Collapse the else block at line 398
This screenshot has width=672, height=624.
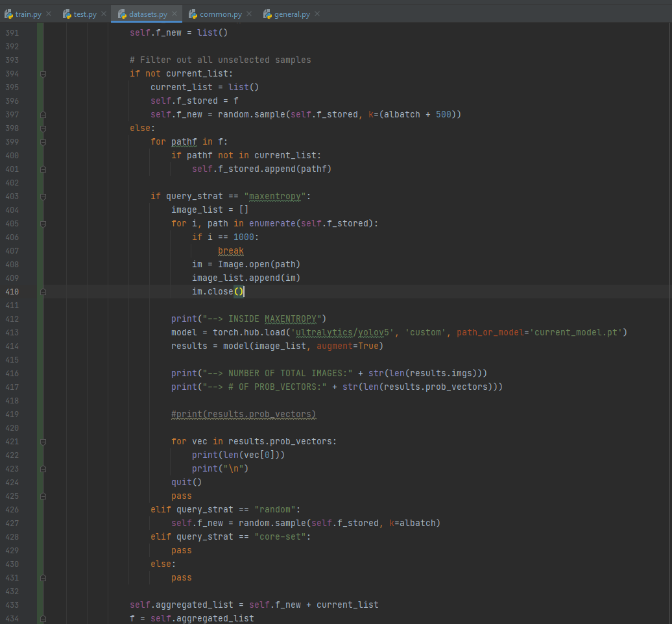43,128
